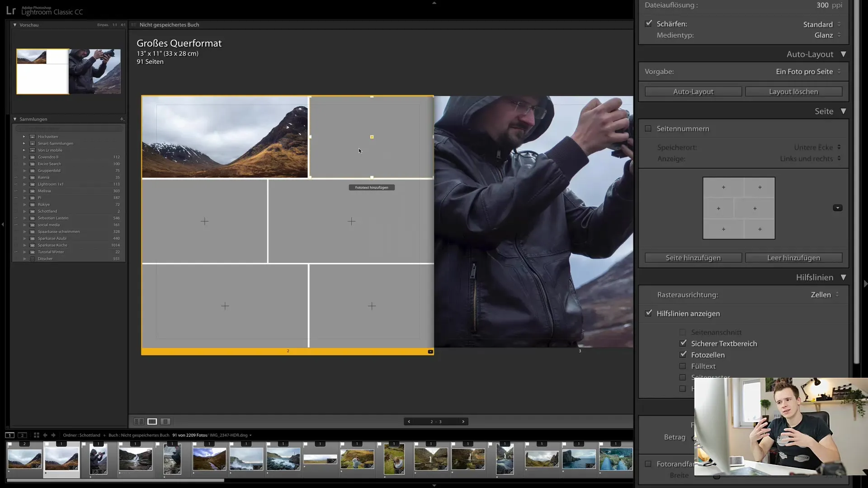
Task: Collapse the filmstrip bottom arrow
Action: [x=434, y=485]
